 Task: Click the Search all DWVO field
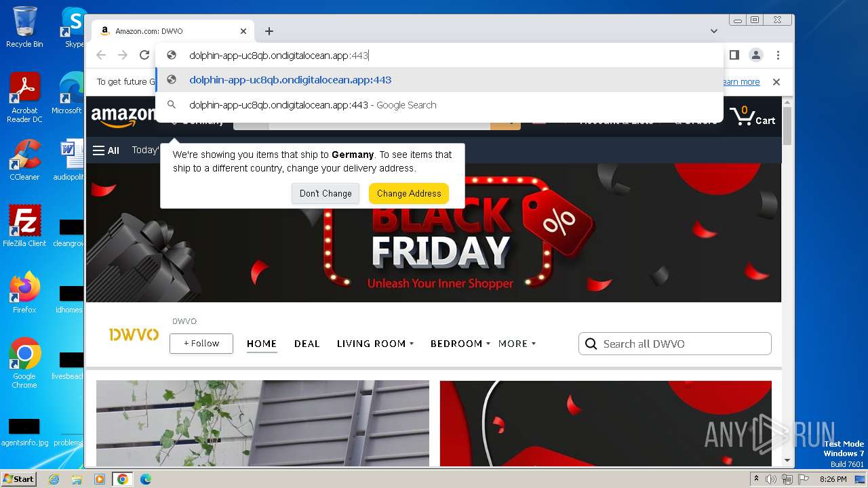(675, 344)
